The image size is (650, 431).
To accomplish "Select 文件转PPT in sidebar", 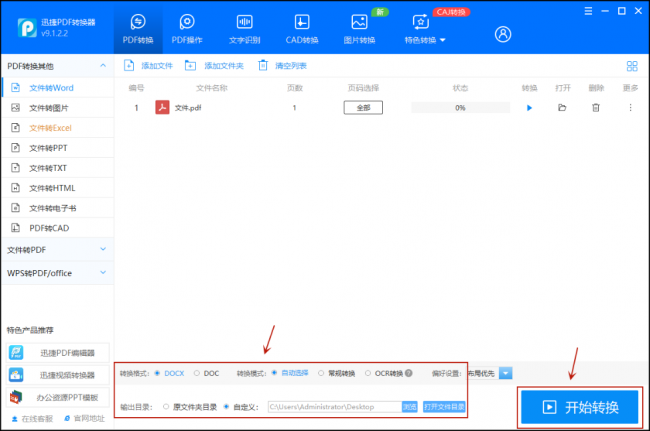I will tap(58, 148).
